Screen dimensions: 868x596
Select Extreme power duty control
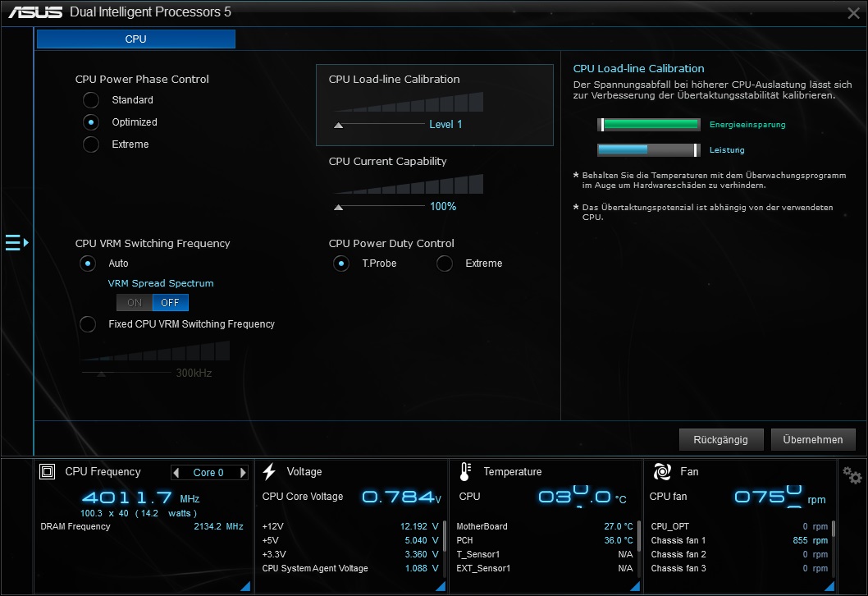pos(445,263)
